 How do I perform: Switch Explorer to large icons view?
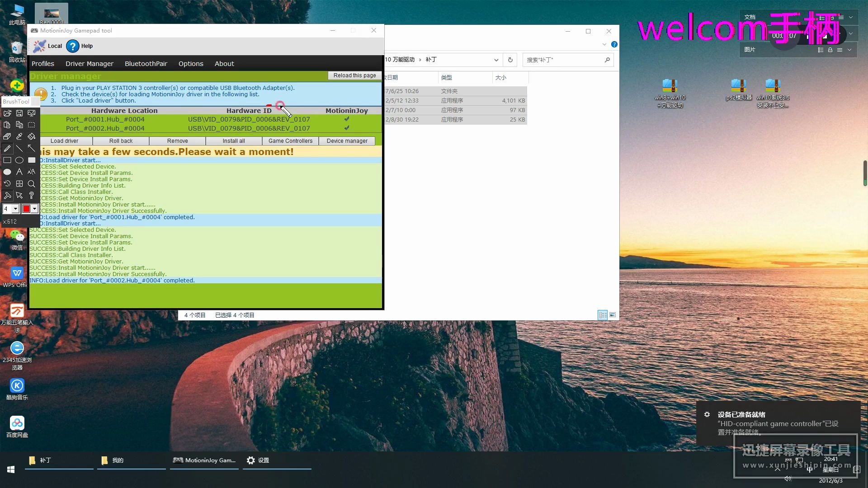(x=613, y=315)
